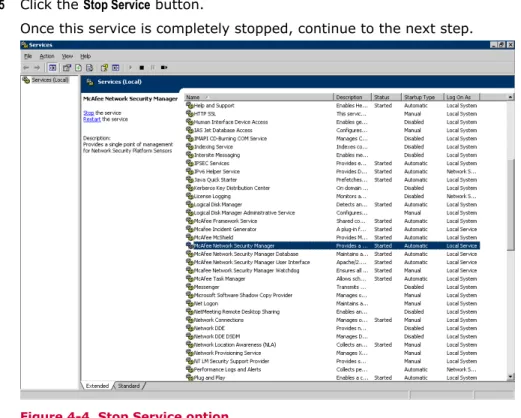Click the Forward arrow in the toolbar
521x418 pixels.
pos(37,68)
